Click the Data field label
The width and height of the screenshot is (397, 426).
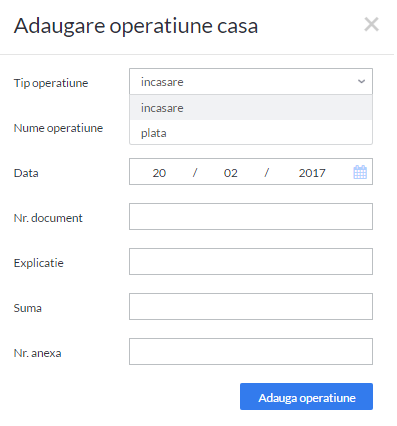[26, 173]
